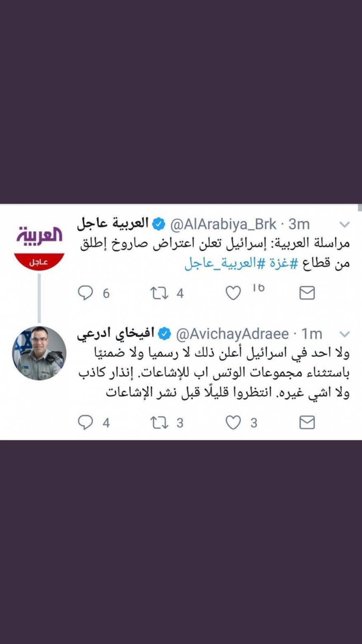Retweet the AvichayAdraee tweet

coord(159,423)
